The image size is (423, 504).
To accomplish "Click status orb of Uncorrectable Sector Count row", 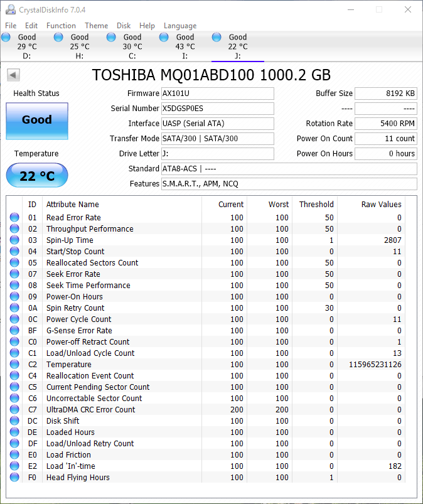I will (14, 398).
